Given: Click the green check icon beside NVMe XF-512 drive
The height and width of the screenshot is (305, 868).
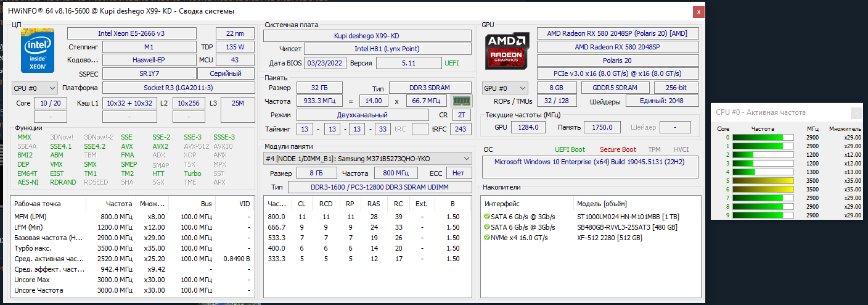Looking at the screenshot, I should coord(488,238).
